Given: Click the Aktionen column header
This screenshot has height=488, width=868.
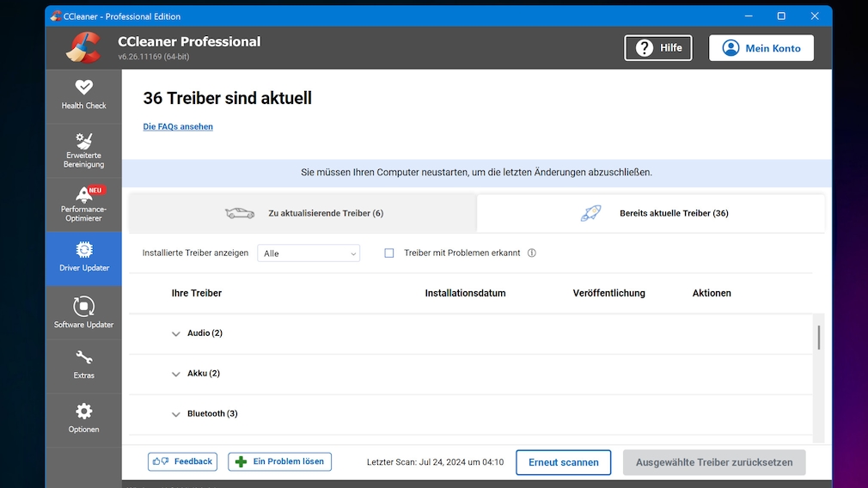Looking at the screenshot, I should [x=712, y=293].
